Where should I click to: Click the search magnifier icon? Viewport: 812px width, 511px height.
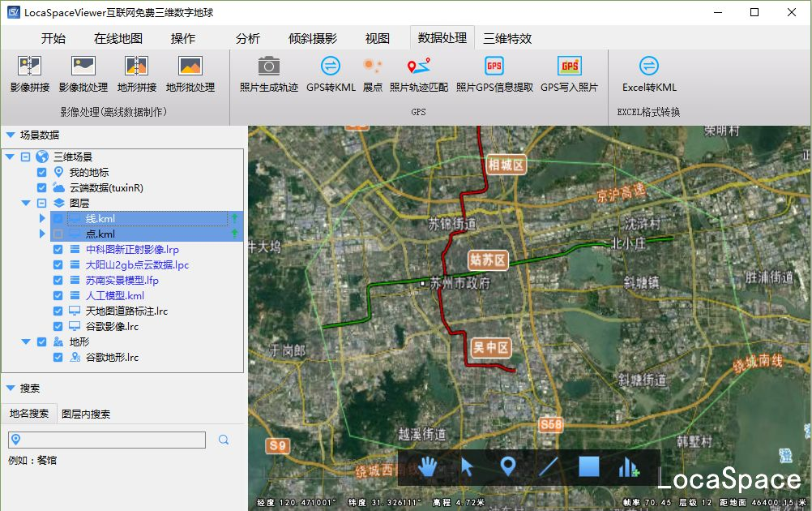(224, 440)
